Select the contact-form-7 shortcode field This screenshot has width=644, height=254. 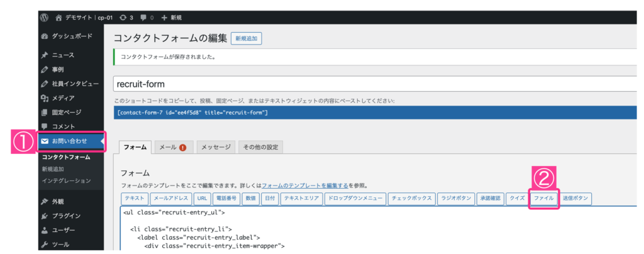click(375, 113)
